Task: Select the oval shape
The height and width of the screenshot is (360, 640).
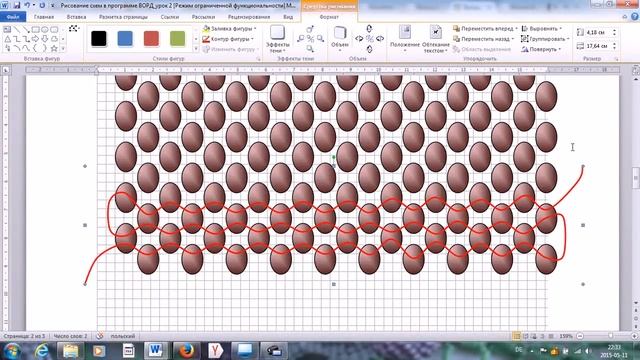Action: (44, 29)
